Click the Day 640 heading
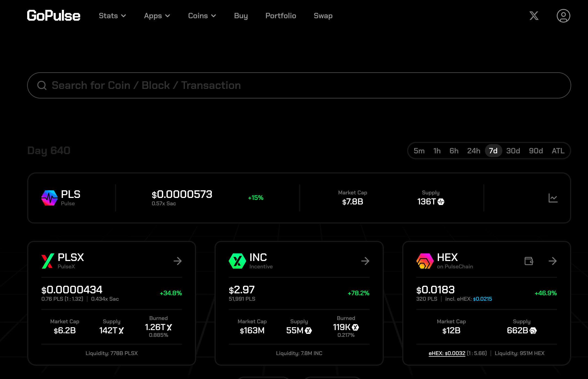This screenshot has width=588, height=379. [x=49, y=151]
